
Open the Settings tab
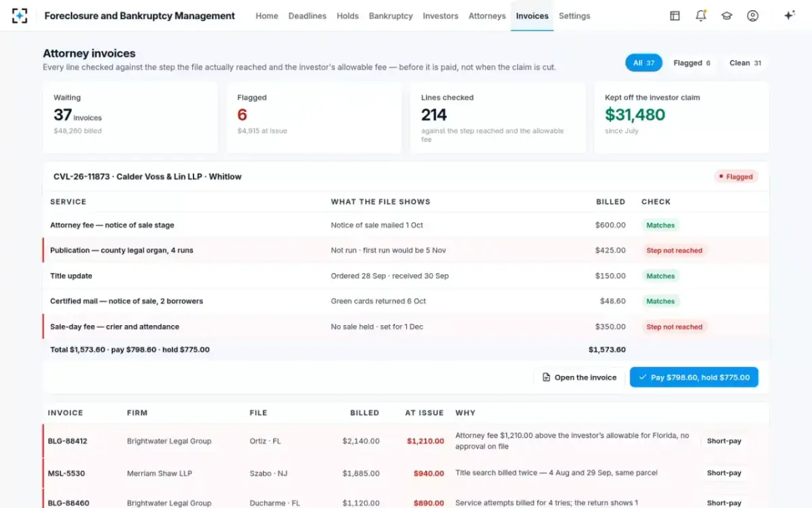[574, 16]
